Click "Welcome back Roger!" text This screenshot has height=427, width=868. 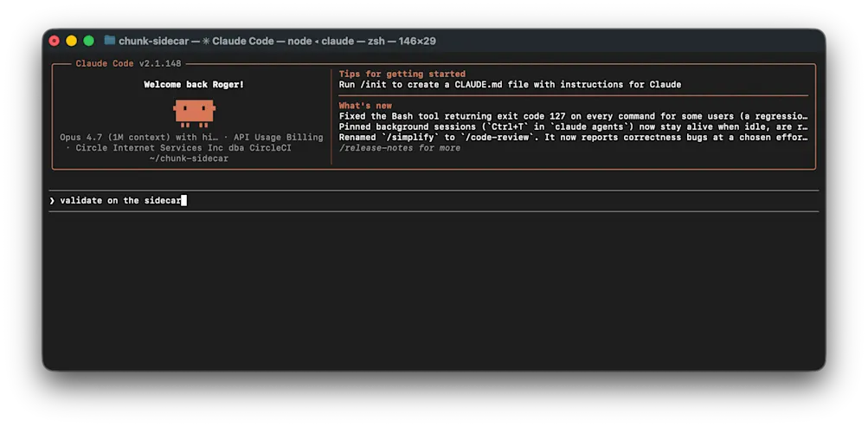click(x=194, y=85)
